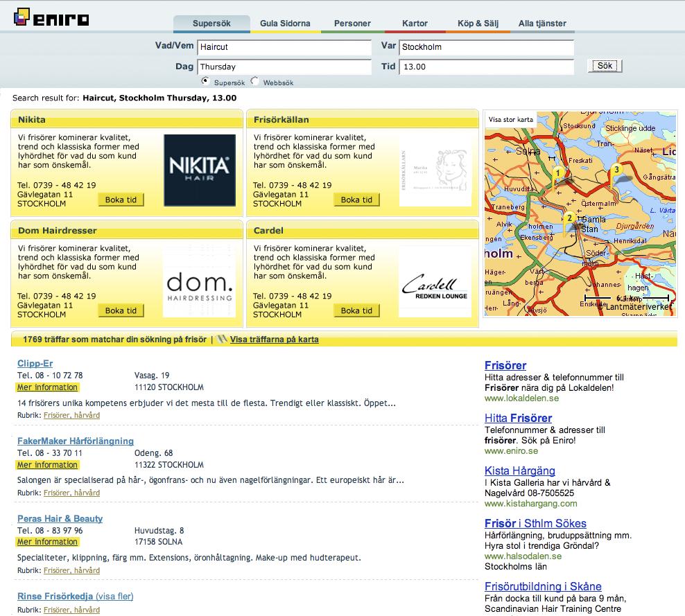Image resolution: width=685 pixels, height=616 pixels.
Task: Click Clipp-Er's Frisörer, hårvård rubrik link
Action: (71, 415)
